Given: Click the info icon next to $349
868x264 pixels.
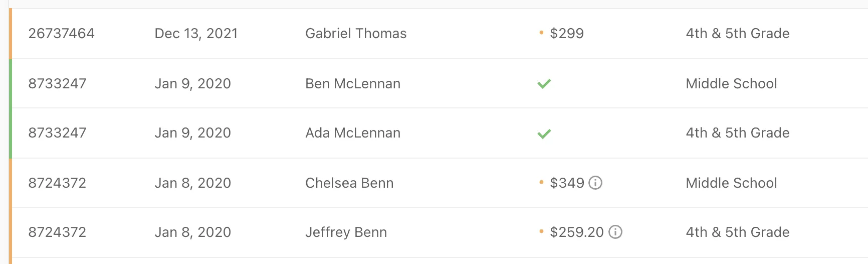Looking at the screenshot, I should pos(595,183).
